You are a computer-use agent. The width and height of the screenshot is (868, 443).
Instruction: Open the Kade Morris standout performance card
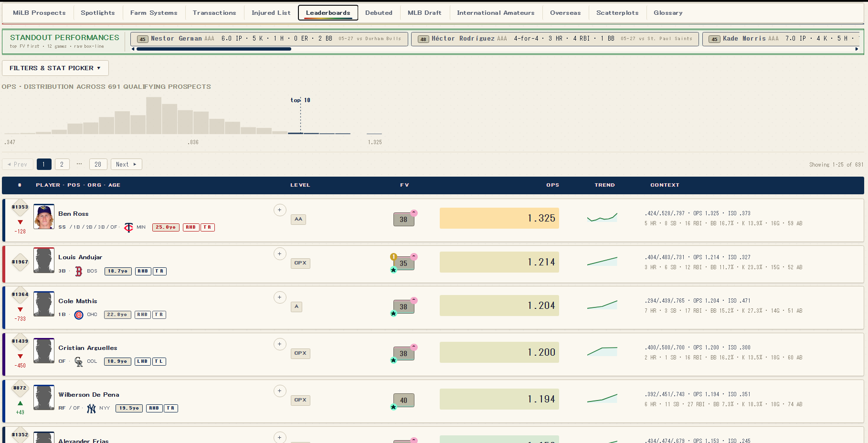(781, 39)
